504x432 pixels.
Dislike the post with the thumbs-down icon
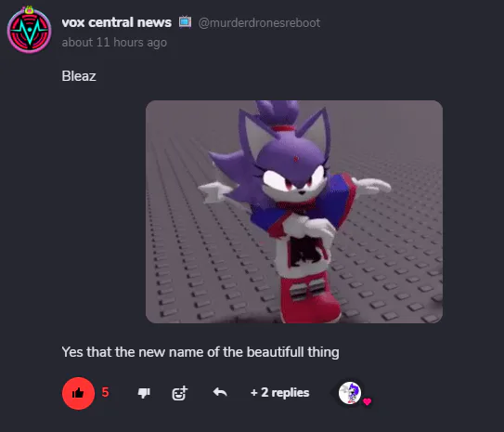tap(144, 393)
